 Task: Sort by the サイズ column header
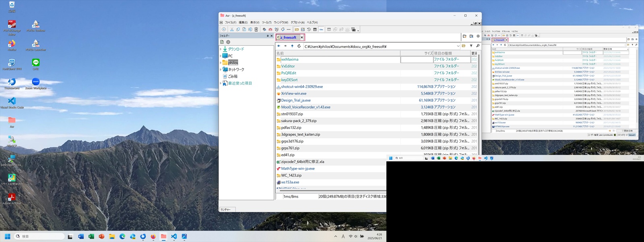pyautogui.click(x=417, y=53)
